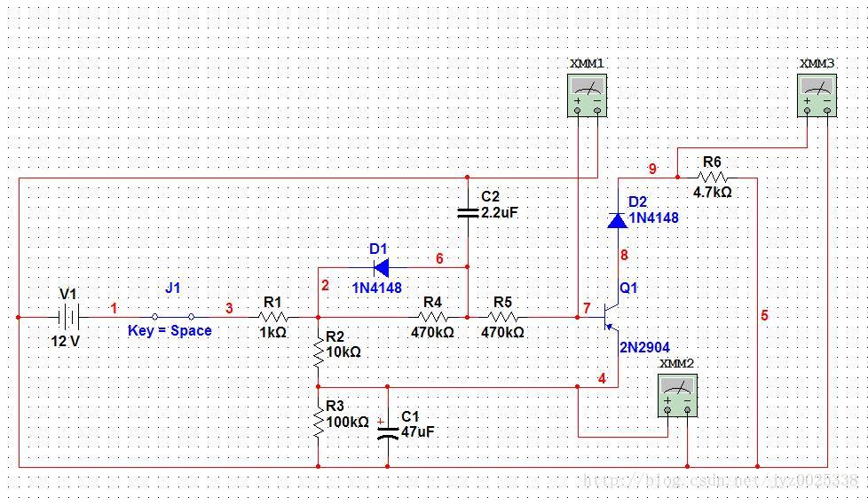Click net label 6
The height and width of the screenshot is (498, 868).
(439, 258)
